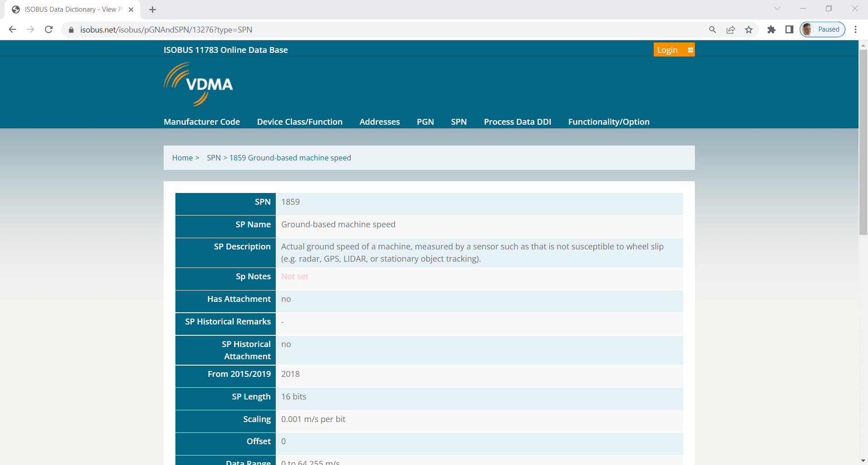Open the browser zoom search icon
Screen dimensions: 868x465
click(x=712, y=29)
